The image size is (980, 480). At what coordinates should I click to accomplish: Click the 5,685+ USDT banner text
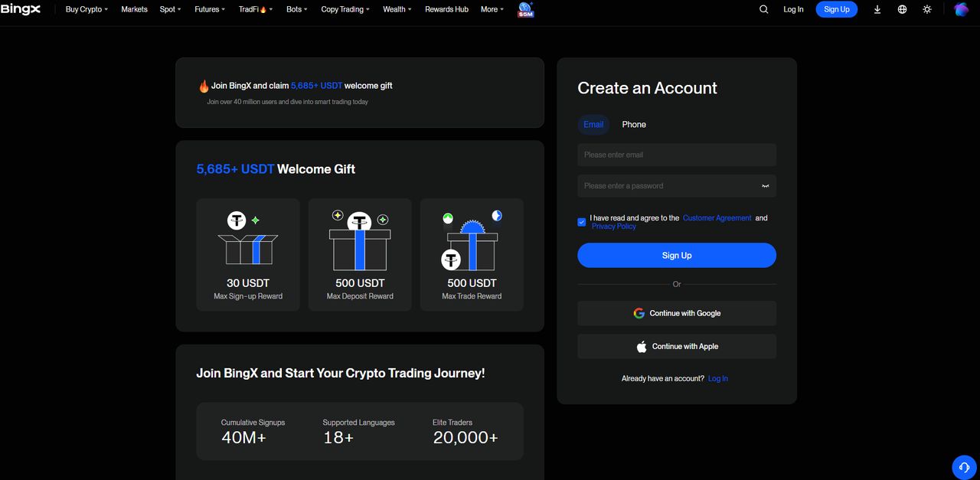[316, 86]
